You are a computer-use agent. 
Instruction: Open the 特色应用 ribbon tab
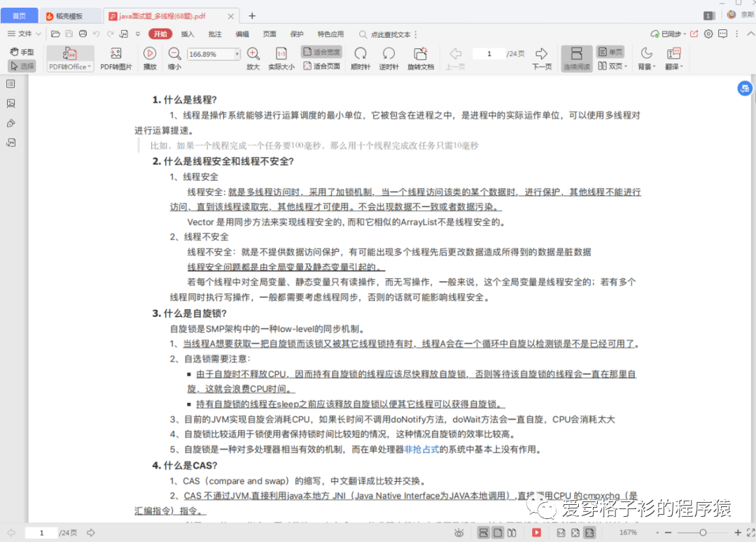[x=330, y=34]
